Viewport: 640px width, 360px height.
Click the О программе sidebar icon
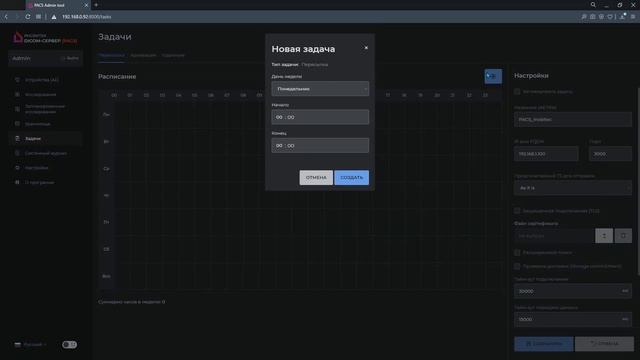[x=17, y=182]
